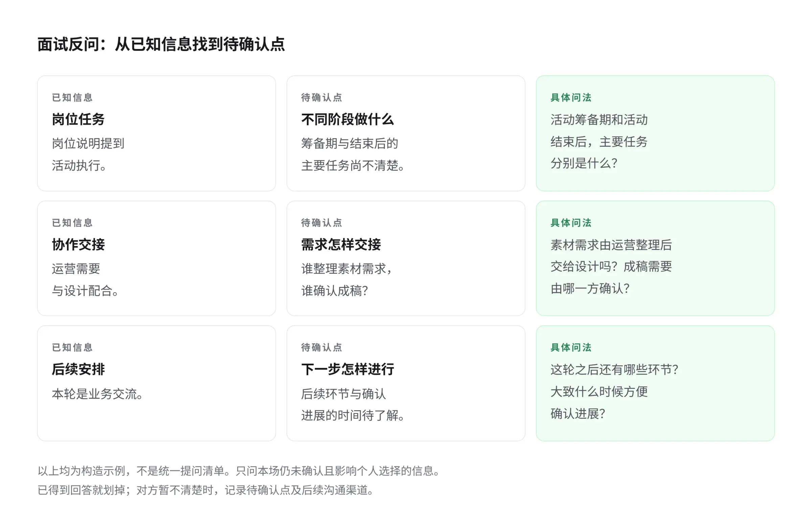The image size is (812, 530).
Task: Select the heading 岗位任务
Action: 78,119
